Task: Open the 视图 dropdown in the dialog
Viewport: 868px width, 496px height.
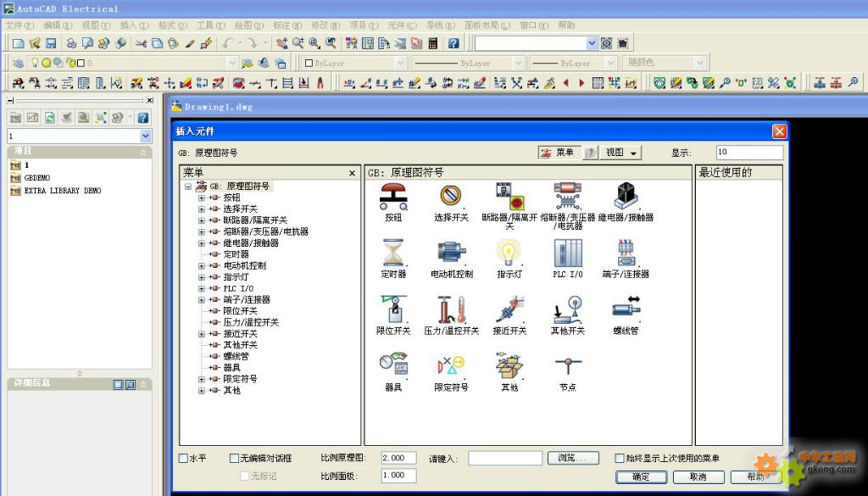Action: (x=620, y=153)
